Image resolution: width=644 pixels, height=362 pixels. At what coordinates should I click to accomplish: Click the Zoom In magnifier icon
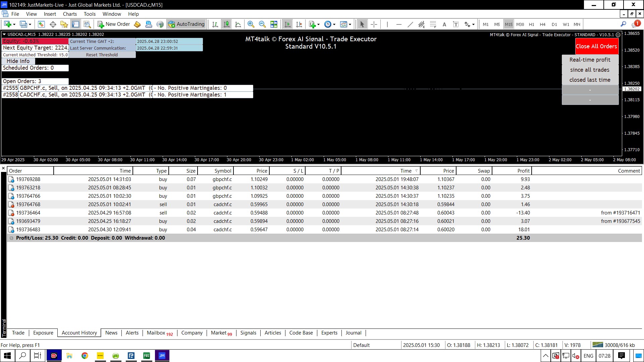(x=251, y=24)
